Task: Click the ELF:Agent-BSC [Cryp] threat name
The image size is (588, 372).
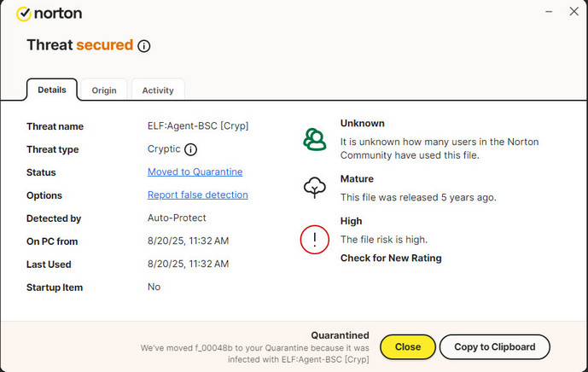Action: 197,126
